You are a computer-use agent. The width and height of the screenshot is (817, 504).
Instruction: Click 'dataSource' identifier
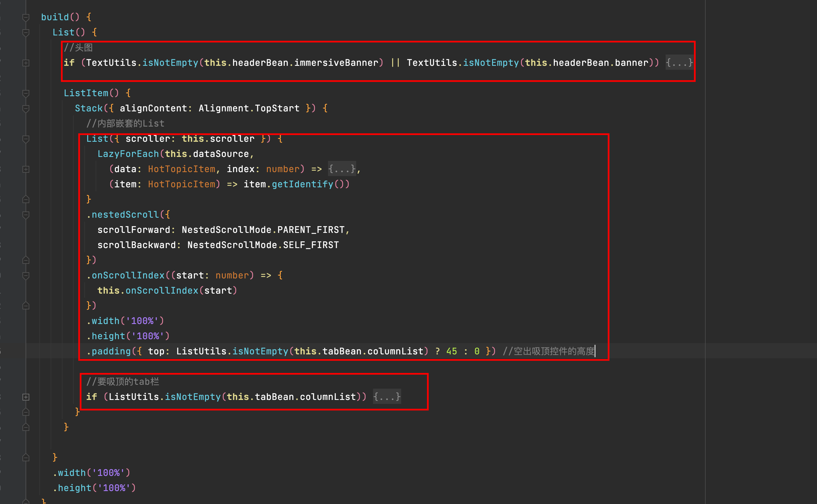[221, 154]
